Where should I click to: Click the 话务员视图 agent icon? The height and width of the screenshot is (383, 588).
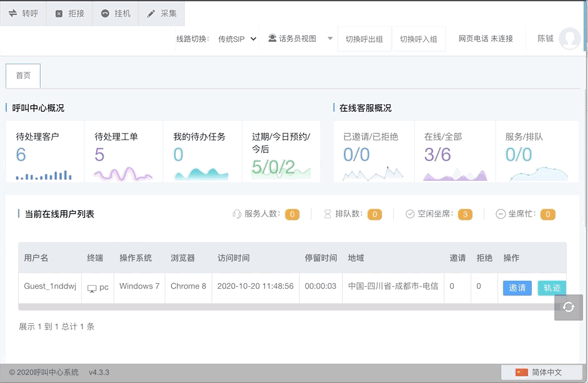(272, 38)
